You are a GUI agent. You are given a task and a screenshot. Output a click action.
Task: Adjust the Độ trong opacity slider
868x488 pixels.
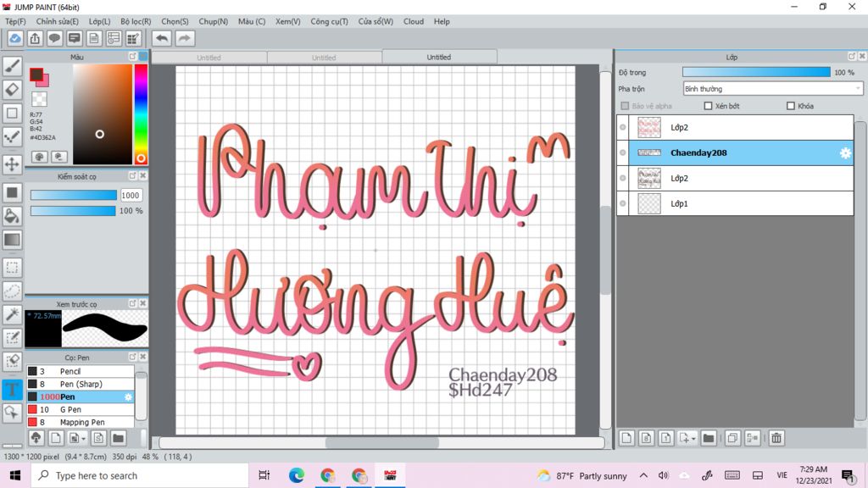coord(756,72)
